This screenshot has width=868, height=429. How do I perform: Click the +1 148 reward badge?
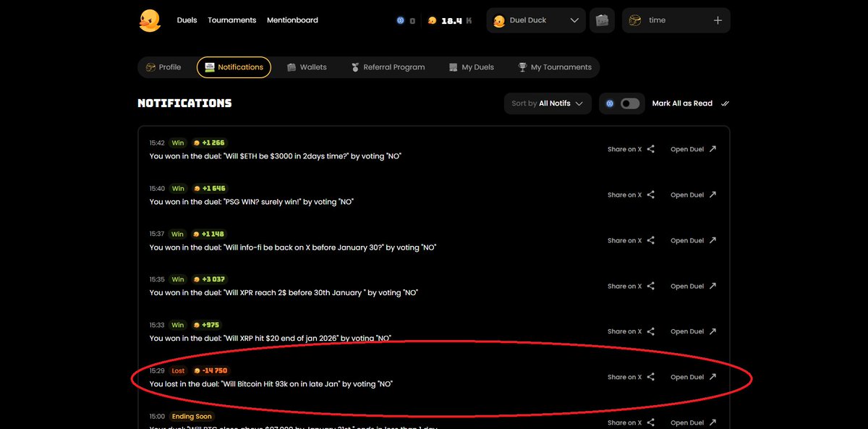(x=210, y=234)
